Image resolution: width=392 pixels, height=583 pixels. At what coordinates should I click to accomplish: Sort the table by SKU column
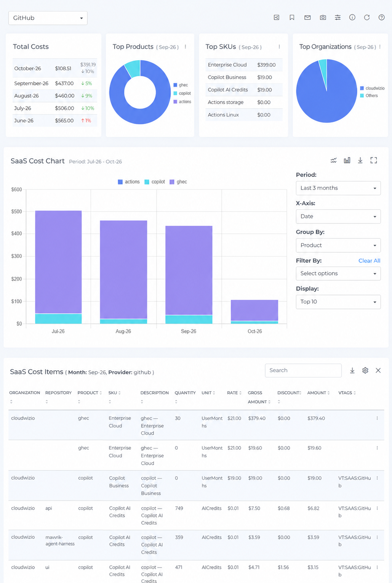coord(114,393)
